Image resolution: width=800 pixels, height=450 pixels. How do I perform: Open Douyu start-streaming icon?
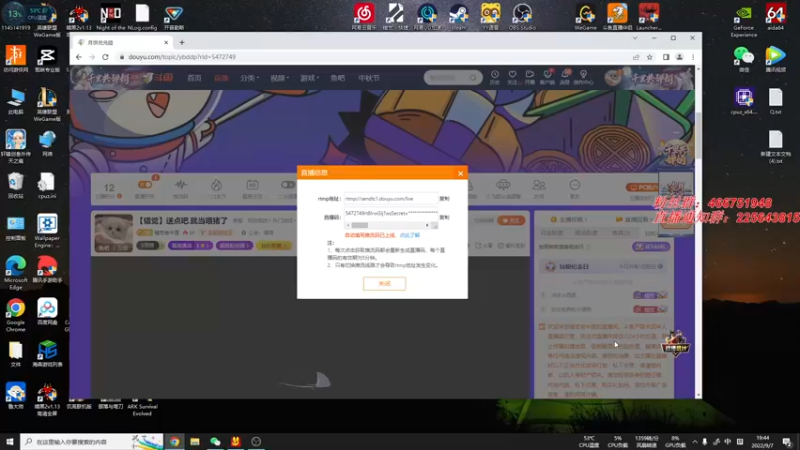click(530, 78)
